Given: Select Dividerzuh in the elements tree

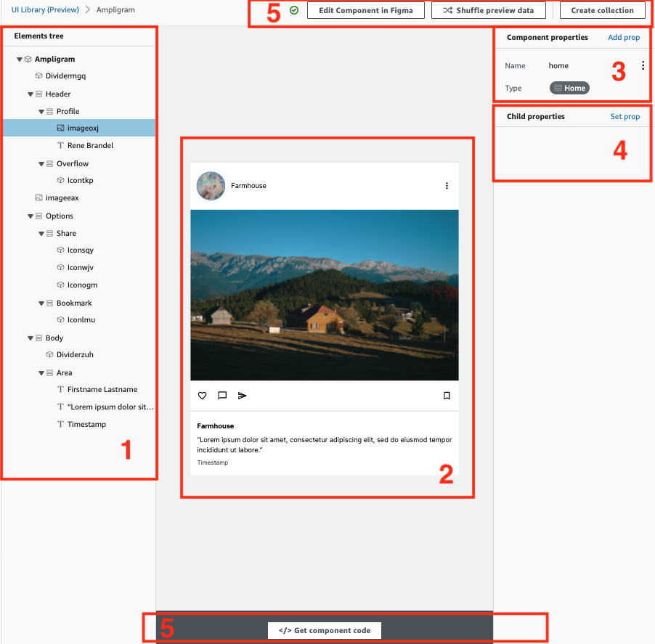Looking at the screenshot, I should pyautogui.click(x=75, y=354).
